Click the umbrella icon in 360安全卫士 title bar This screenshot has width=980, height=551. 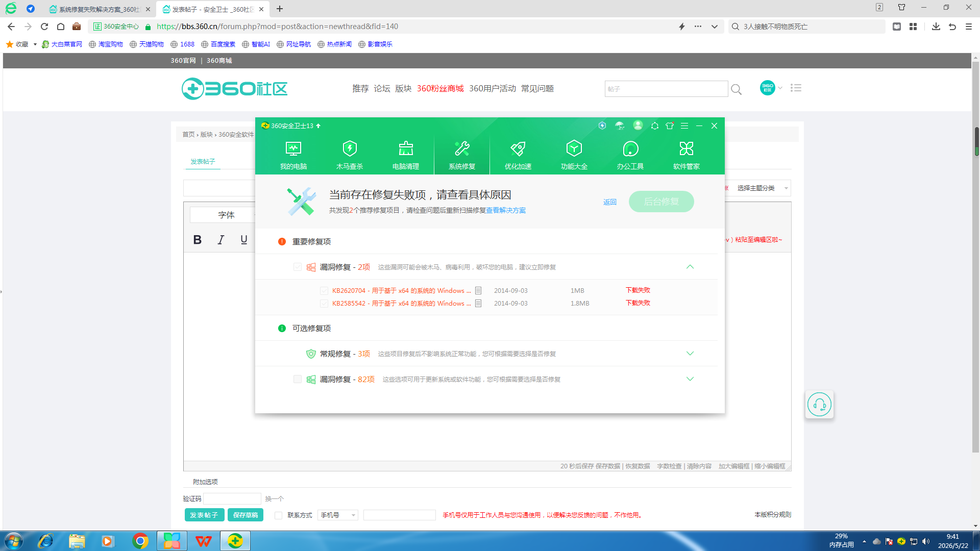click(x=620, y=126)
